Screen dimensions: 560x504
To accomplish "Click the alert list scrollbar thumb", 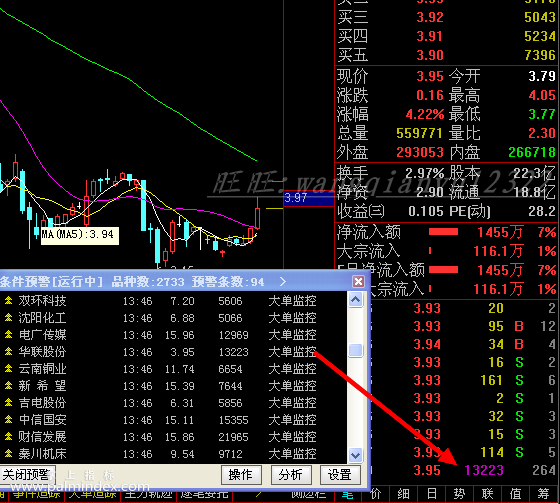I will pos(355,350).
